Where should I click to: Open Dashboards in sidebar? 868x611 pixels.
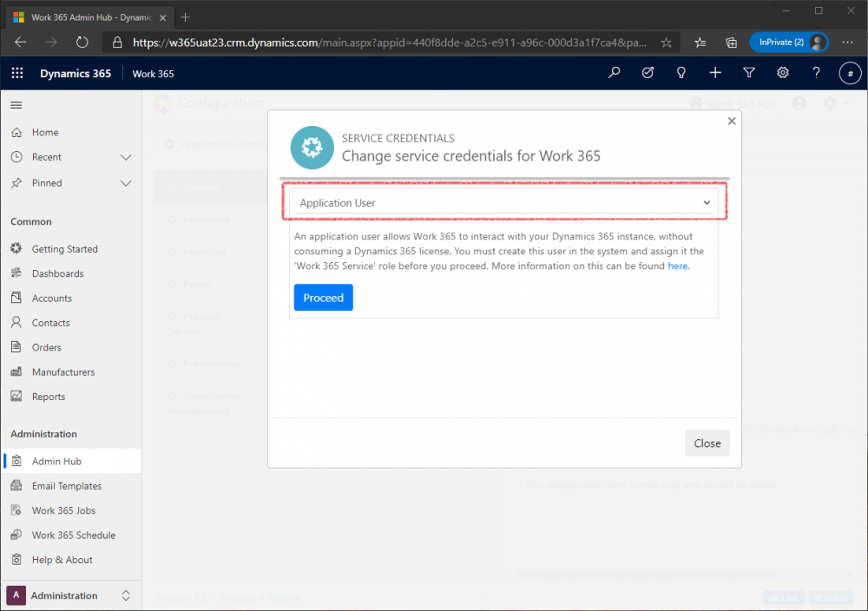pos(71,273)
